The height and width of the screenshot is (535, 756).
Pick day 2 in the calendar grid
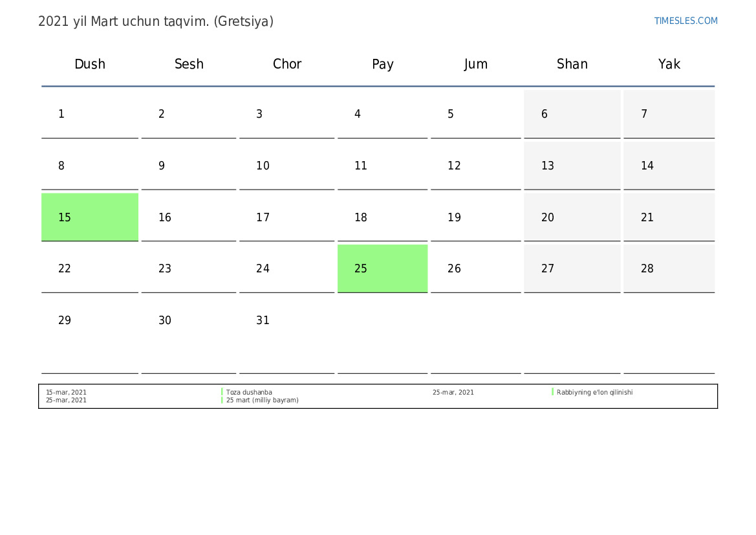tap(189, 115)
